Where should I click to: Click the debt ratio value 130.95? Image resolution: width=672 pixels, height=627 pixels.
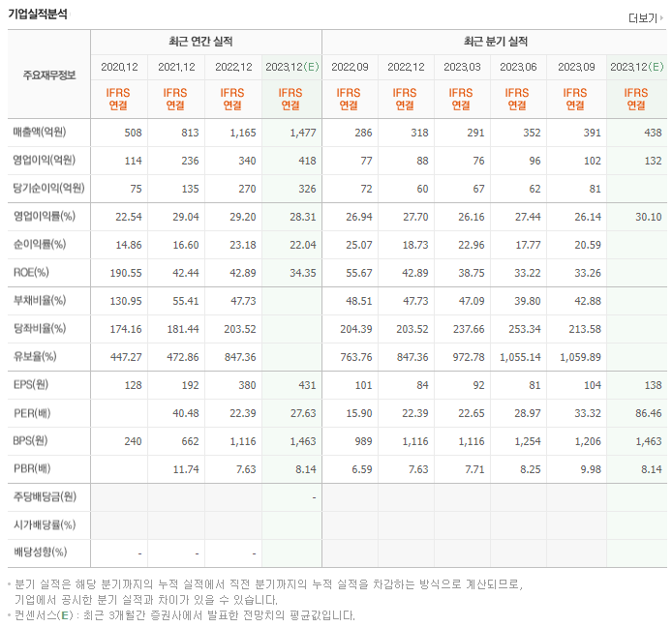click(126, 301)
